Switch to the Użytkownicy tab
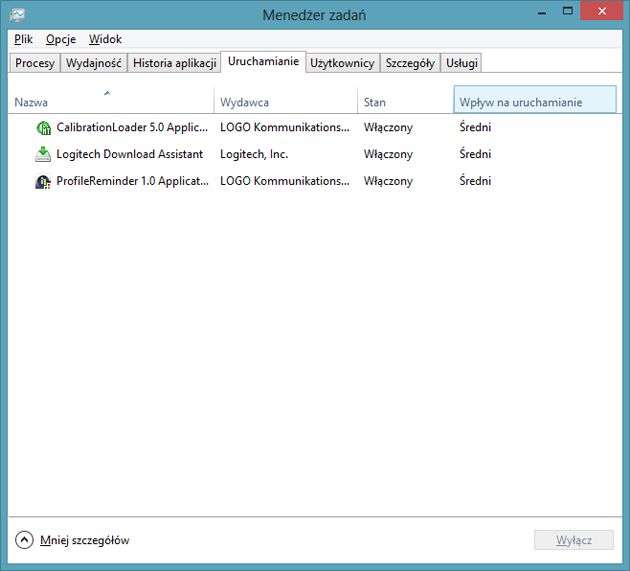 coord(342,63)
